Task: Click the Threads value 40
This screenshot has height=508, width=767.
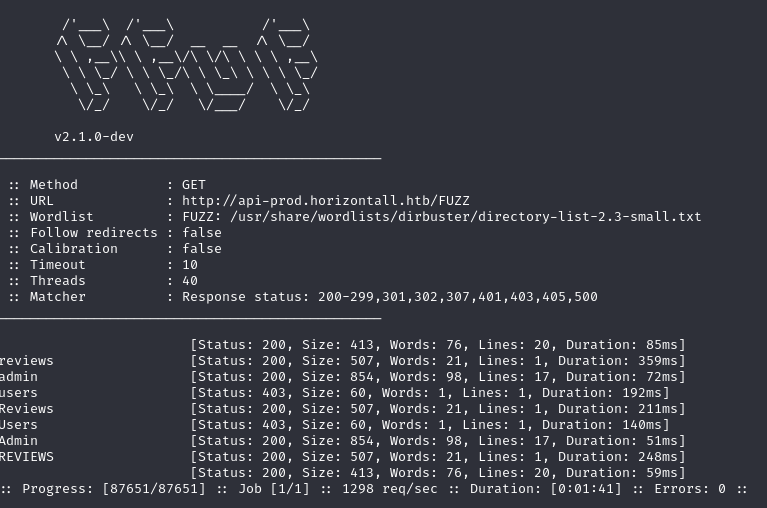Action: [189, 281]
